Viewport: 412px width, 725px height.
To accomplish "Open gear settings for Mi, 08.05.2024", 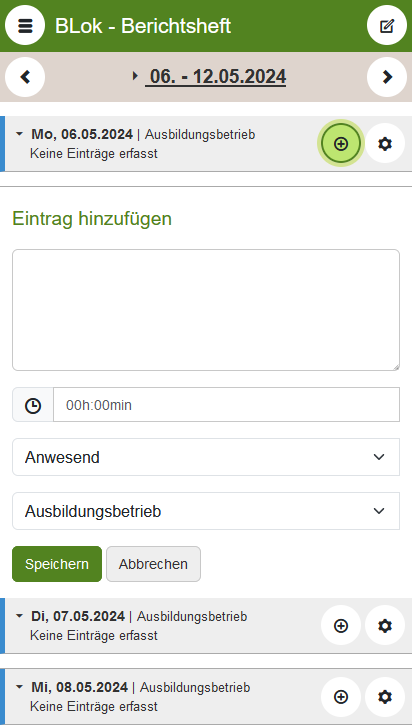I will 385,697.
